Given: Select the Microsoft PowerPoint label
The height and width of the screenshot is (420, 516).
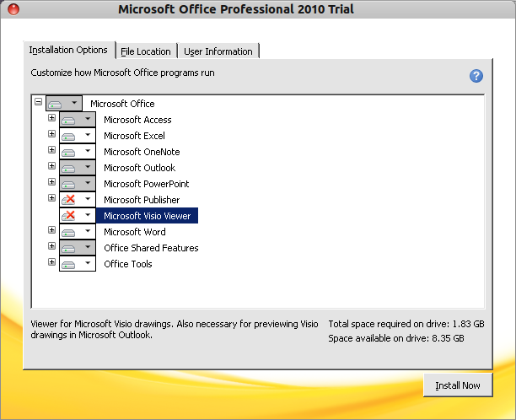Looking at the screenshot, I should 147,184.
